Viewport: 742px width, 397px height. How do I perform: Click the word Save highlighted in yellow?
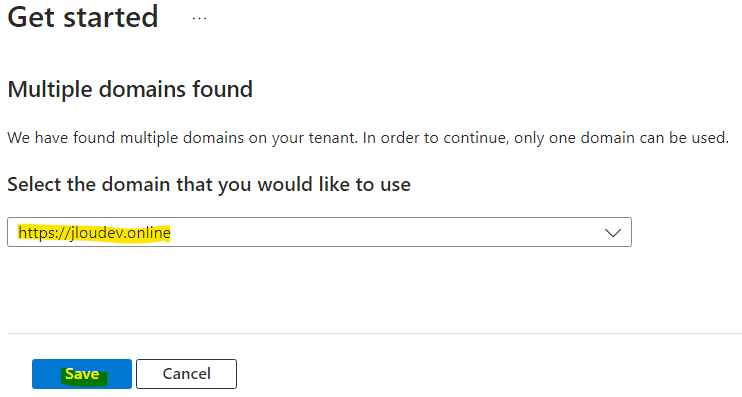(x=82, y=374)
